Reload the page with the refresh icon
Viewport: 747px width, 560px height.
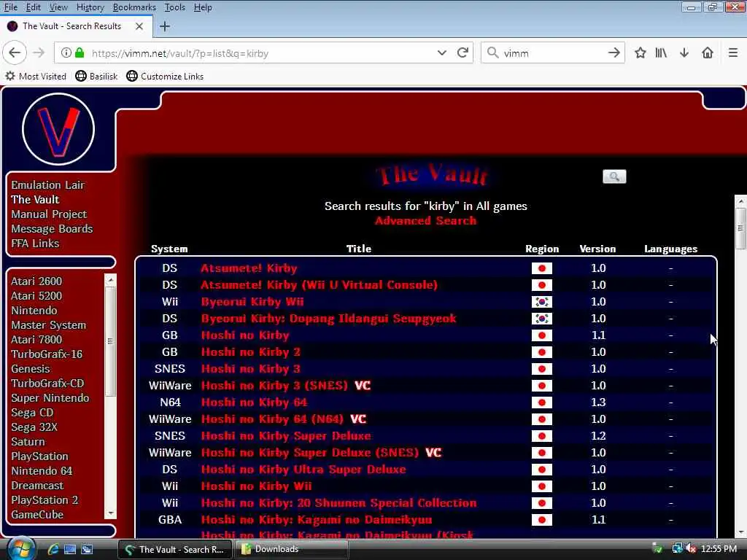point(462,52)
